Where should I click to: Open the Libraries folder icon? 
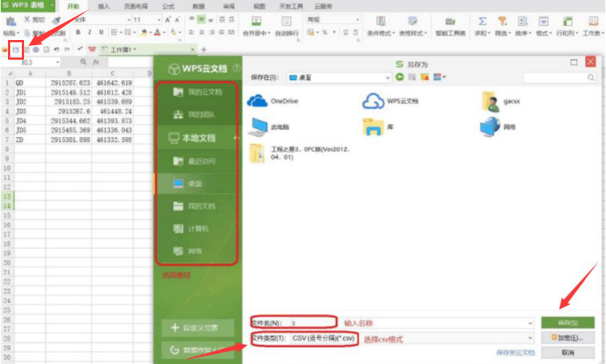(373, 127)
